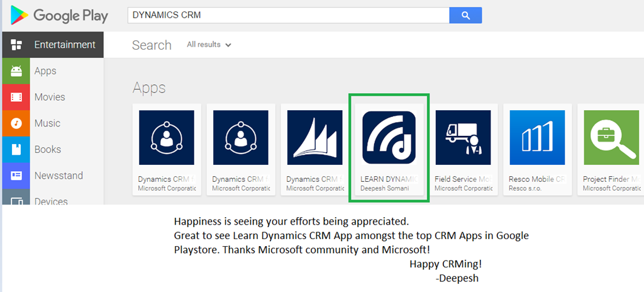Image resolution: width=644 pixels, height=292 pixels.
Task: Click the Field Service Mobile truck icon
Action: pos(464,138)
